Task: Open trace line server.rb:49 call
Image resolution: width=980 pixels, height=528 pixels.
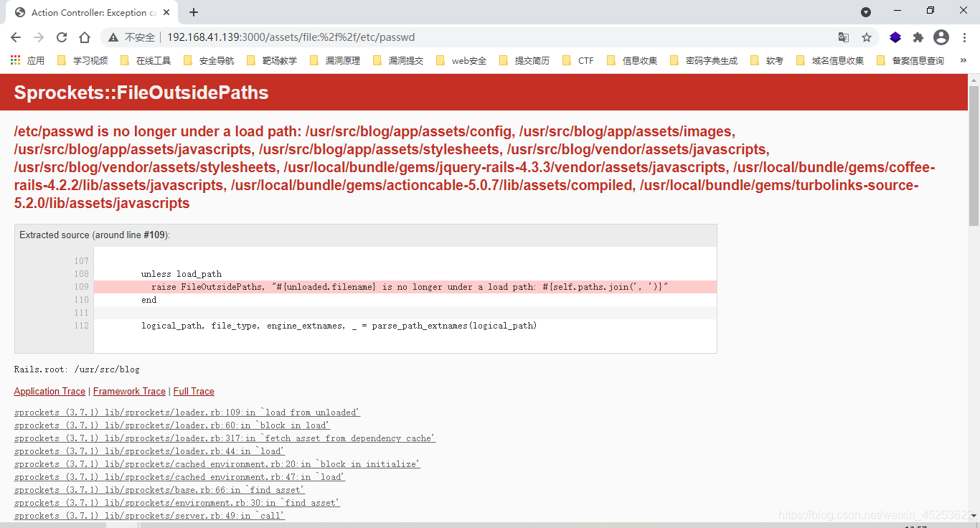Action: [149, 516]
